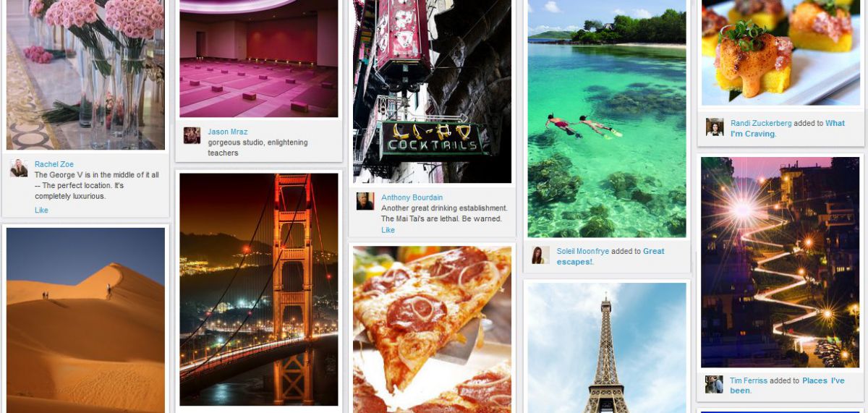Open the pepperoni pizza photo
The image size is (868, 413).
tap(432, 330)
